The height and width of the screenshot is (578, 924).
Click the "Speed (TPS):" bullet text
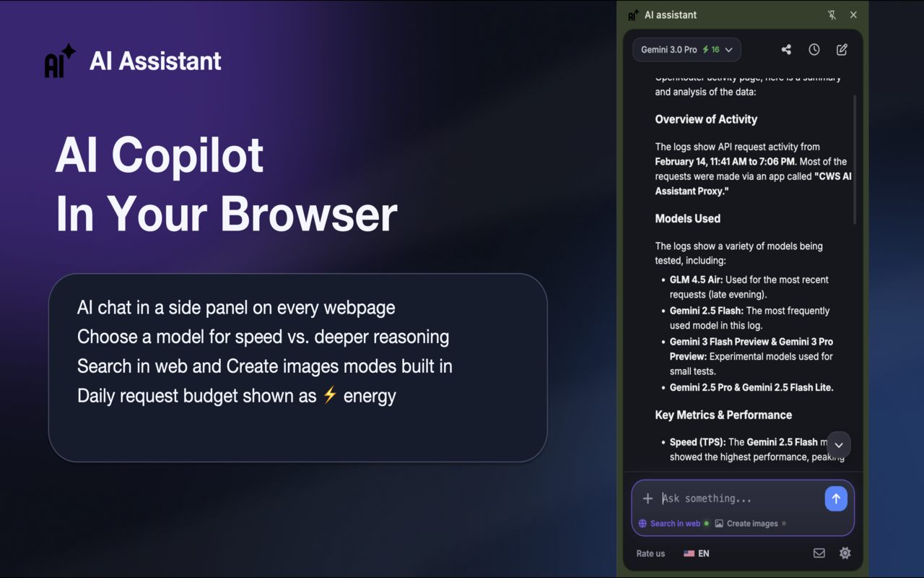coord(697,442)
